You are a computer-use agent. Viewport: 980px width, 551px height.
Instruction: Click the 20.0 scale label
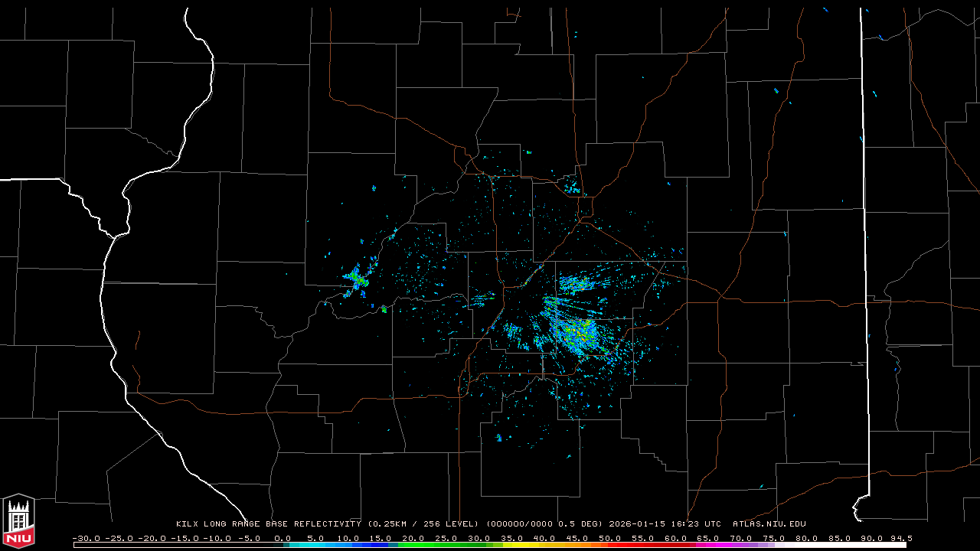coord(413,538)
